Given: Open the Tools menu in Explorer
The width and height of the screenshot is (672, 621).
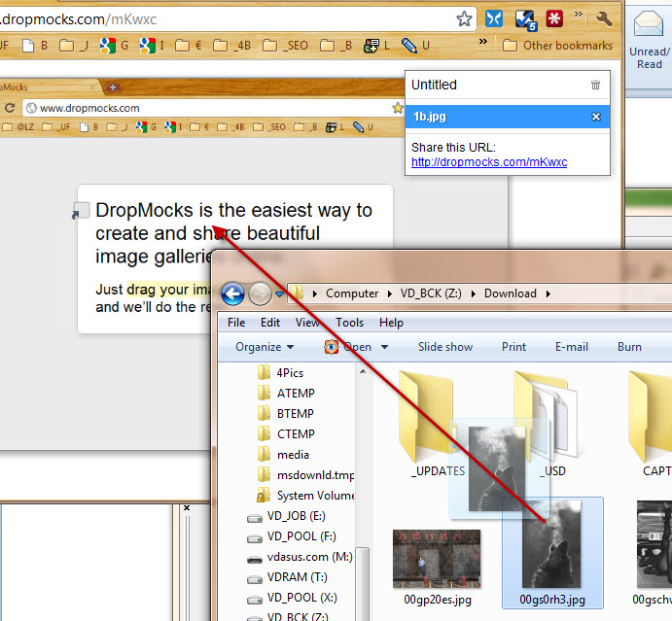Looking at the screenshot, I should coord(349,323).
